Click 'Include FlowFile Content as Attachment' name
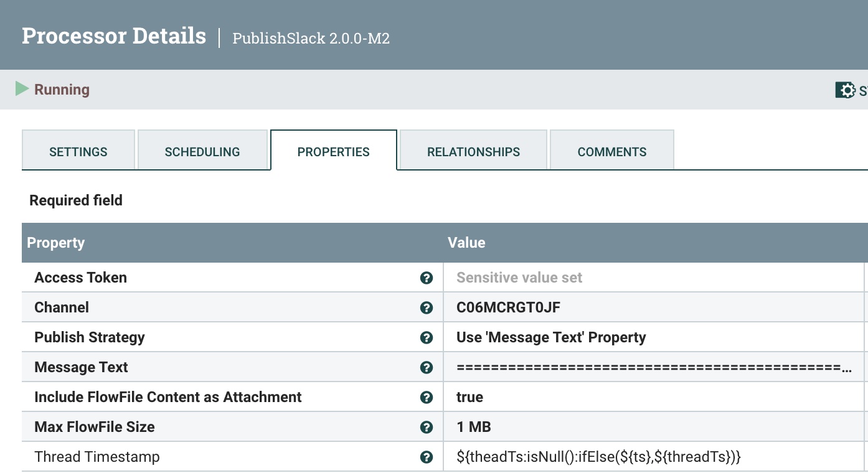Screen dimensions: 868x473 (x=168, y=397)
